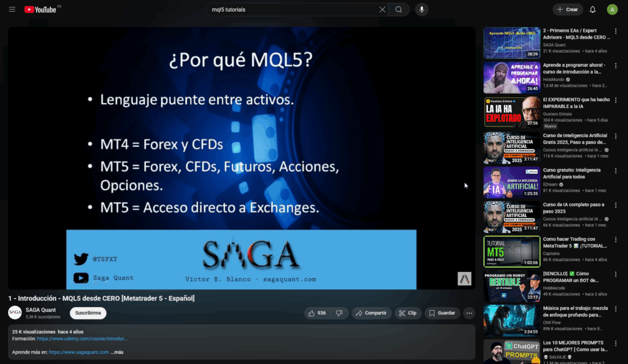Image resolution: width=628 pixels, height=364 pixels.
Task: Open the account avatar menu
Action: (612, 10)
